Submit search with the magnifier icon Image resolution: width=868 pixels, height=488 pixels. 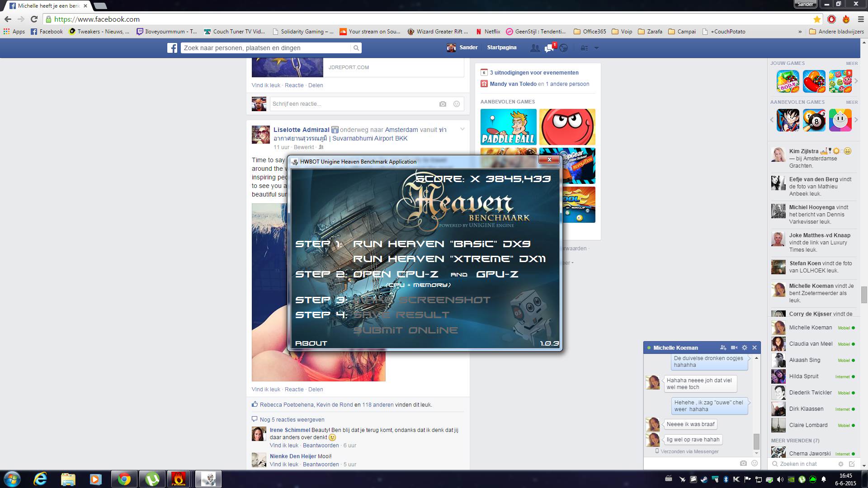coord(356,48)
